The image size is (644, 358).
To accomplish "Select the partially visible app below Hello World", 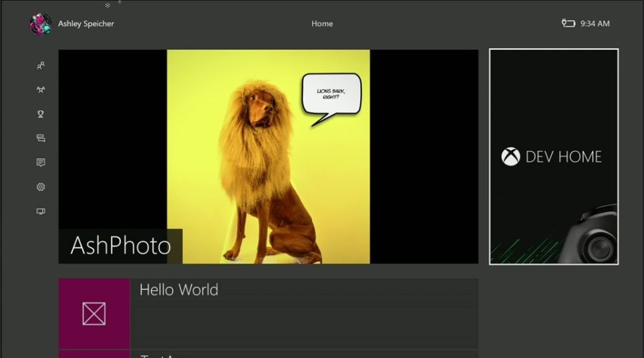I will point(268,354).
